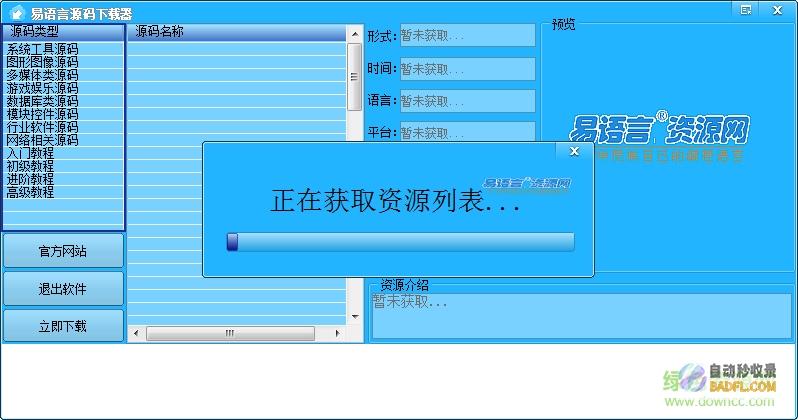Open the title bar menu icon beside close
The width and height of the screenshot is (798, 420).
point(746,10)
